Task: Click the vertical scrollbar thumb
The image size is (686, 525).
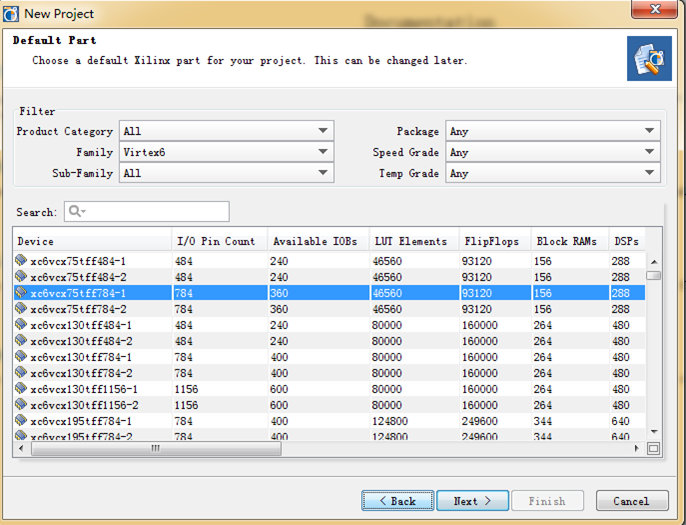Action: coord(654,275)
